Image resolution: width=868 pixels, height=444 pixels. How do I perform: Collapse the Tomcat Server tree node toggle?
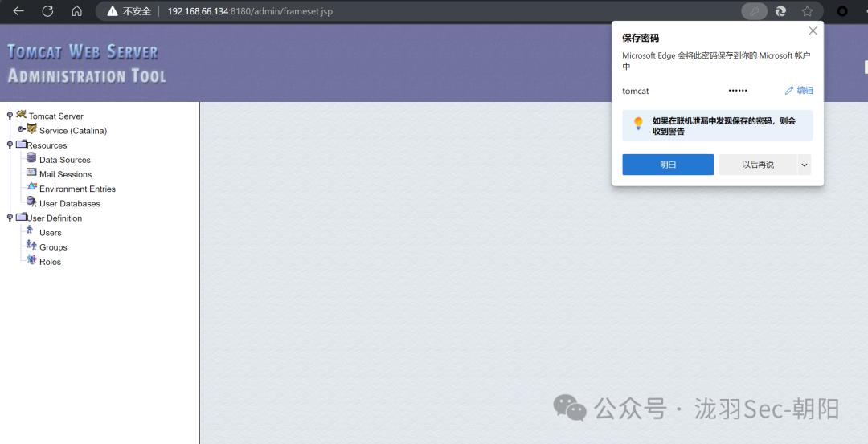[10, 116]
